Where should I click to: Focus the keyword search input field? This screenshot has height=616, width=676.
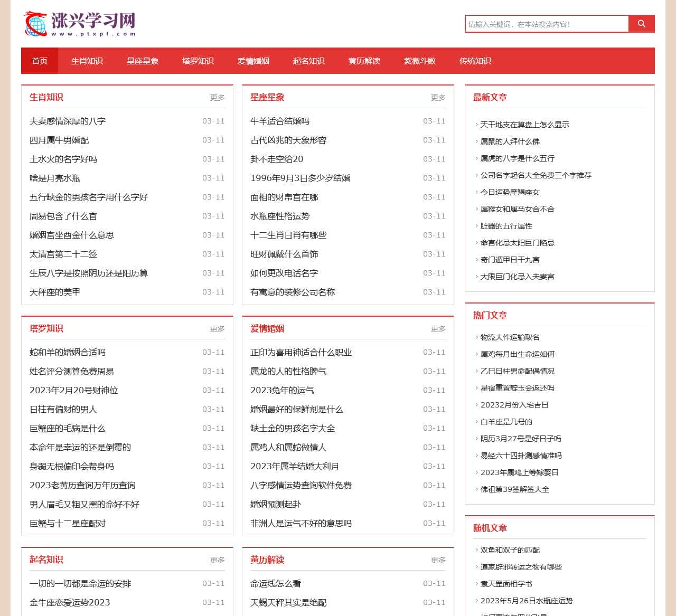click(x=547, y=24)
